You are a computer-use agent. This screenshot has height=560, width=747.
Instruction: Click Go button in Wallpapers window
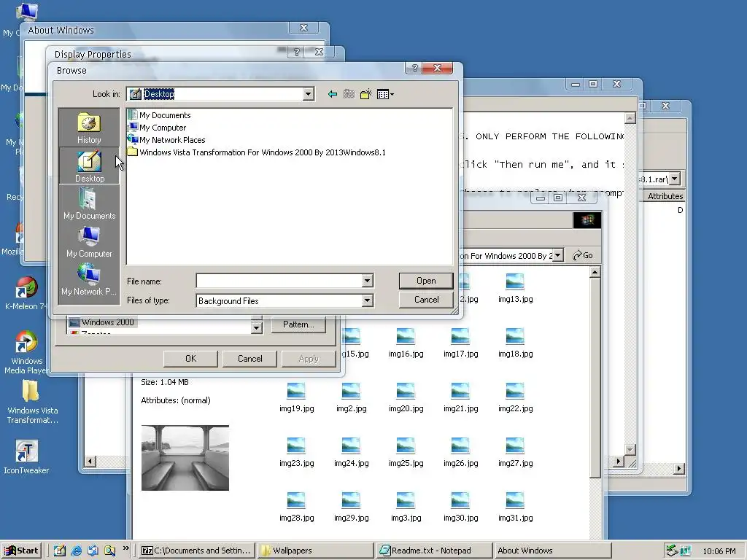(x=583, y=255)
